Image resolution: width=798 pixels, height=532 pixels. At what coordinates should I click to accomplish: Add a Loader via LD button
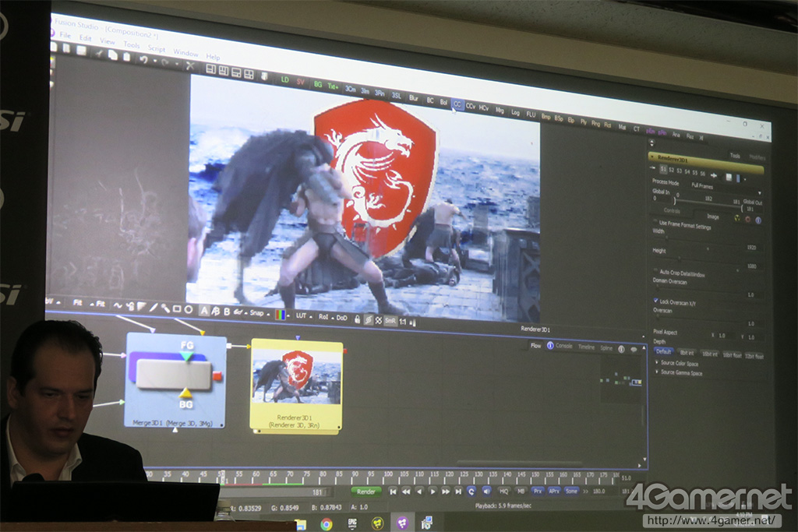point(285,80)
